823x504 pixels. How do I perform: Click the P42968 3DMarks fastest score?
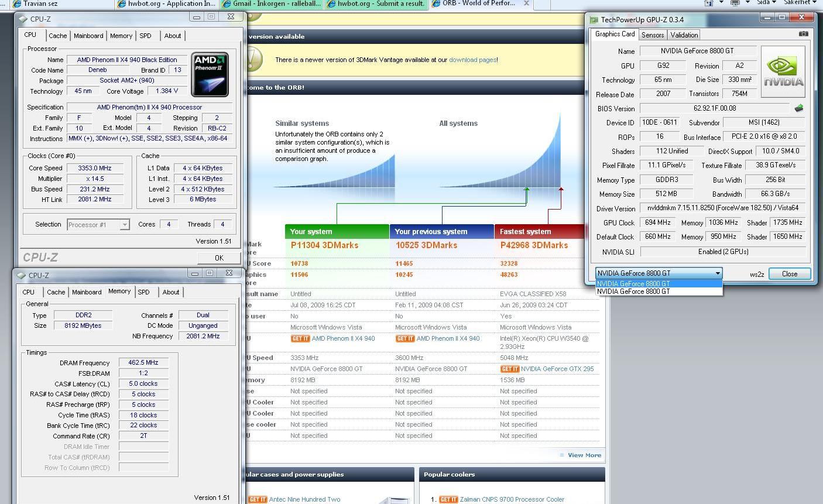click(534, 245)
